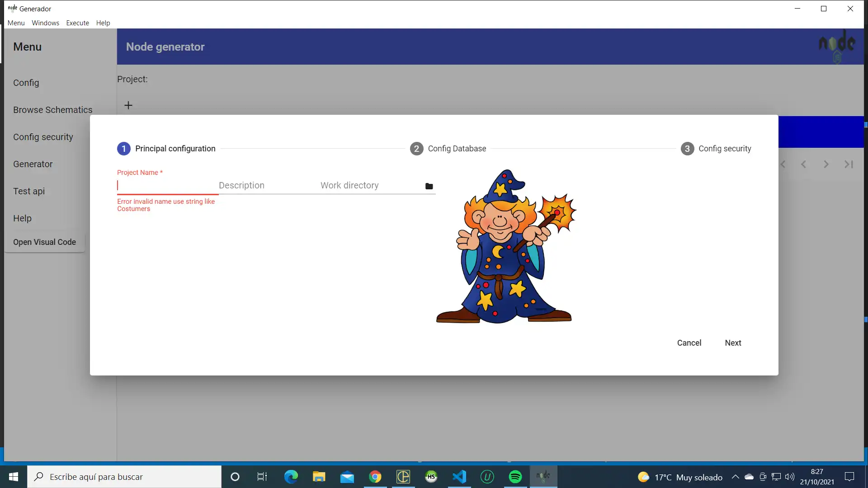
Task: Click the next page paginator arrow
Action: (x=826, y=164)
